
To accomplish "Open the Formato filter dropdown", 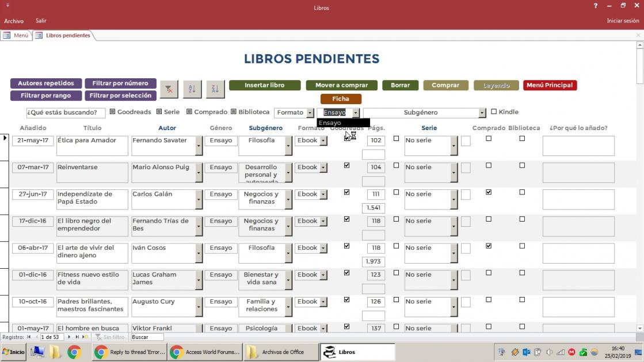I will [310, 113].
